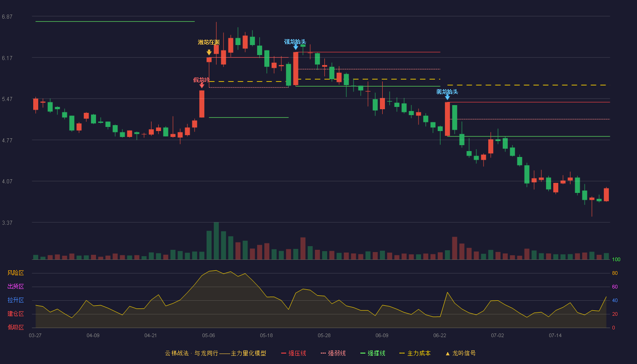This screenshot has height=364, width=637.
Task: Click the 风险区 zone label
Action: point(16,273)
